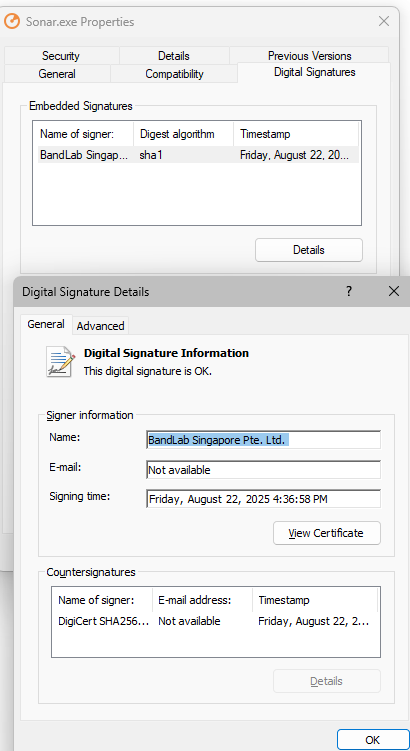Open the Details tab in Properties

[174, 56]
